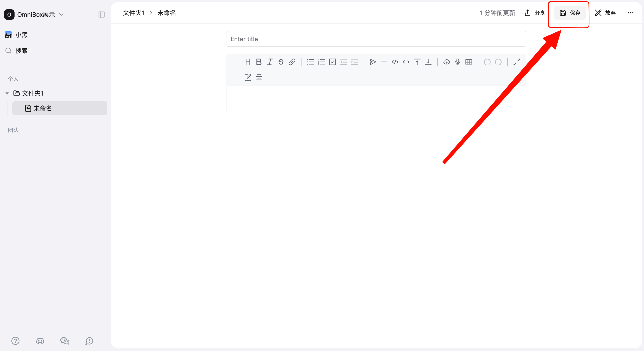
Task: Insert a table into the document
Action: click(469, 62)
